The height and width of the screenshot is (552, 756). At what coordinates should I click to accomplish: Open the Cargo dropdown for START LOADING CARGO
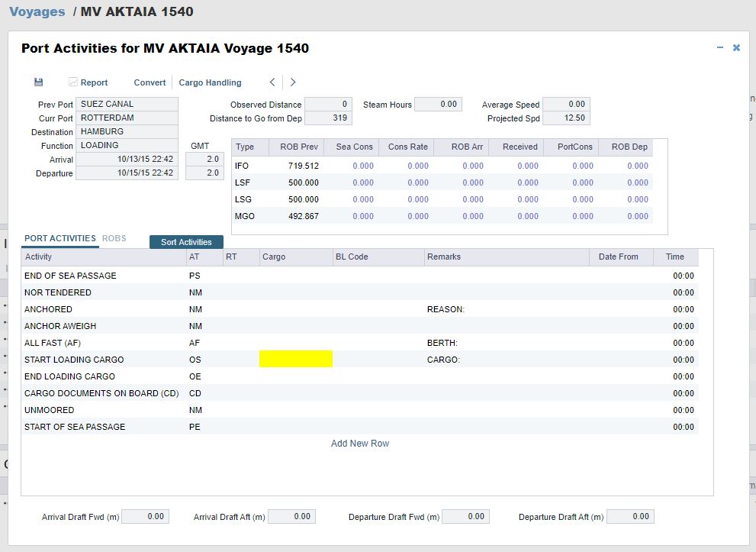296,359
